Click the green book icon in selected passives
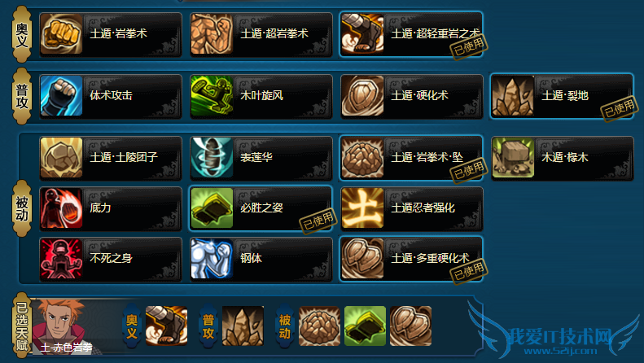 coord(365,326)
